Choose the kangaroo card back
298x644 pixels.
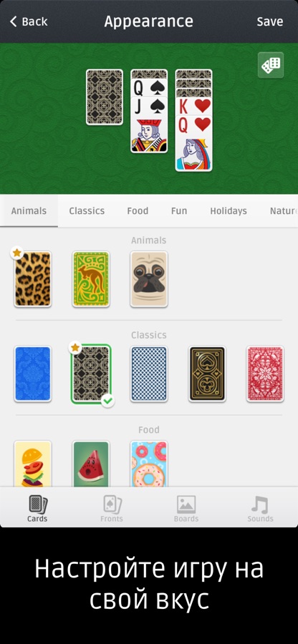(x=91, y=279)
